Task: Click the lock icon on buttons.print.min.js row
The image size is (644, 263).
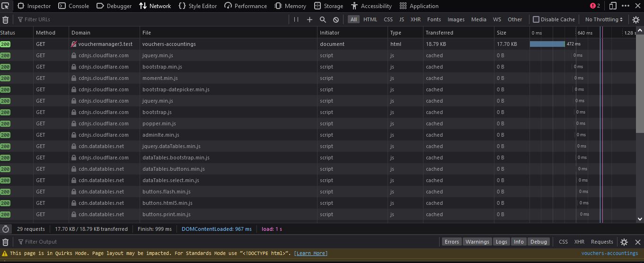Action: [x=74, y=214]
